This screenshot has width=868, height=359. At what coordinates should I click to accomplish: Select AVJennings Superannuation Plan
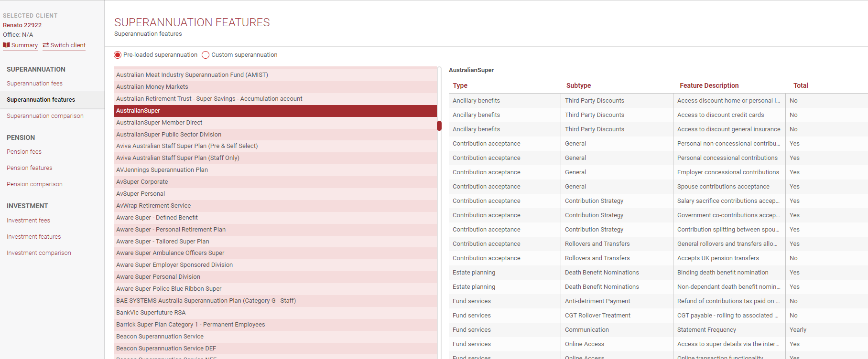point(275,170)
